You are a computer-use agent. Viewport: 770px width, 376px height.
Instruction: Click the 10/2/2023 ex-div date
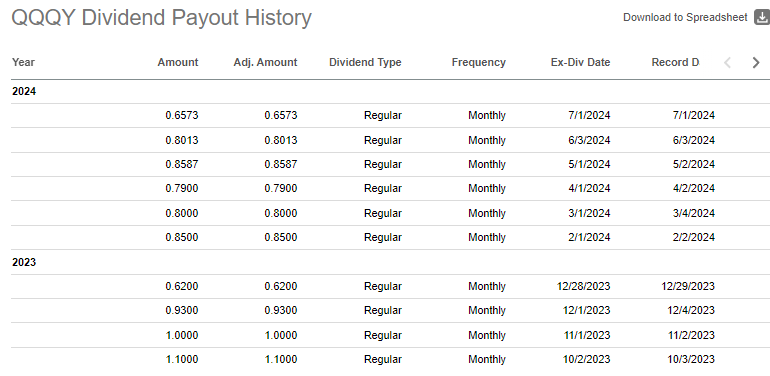click(x=586, y=359)
